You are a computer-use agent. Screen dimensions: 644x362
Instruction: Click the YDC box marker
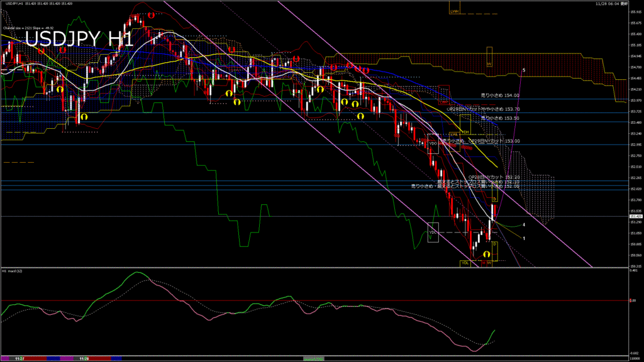coord(433,233)
